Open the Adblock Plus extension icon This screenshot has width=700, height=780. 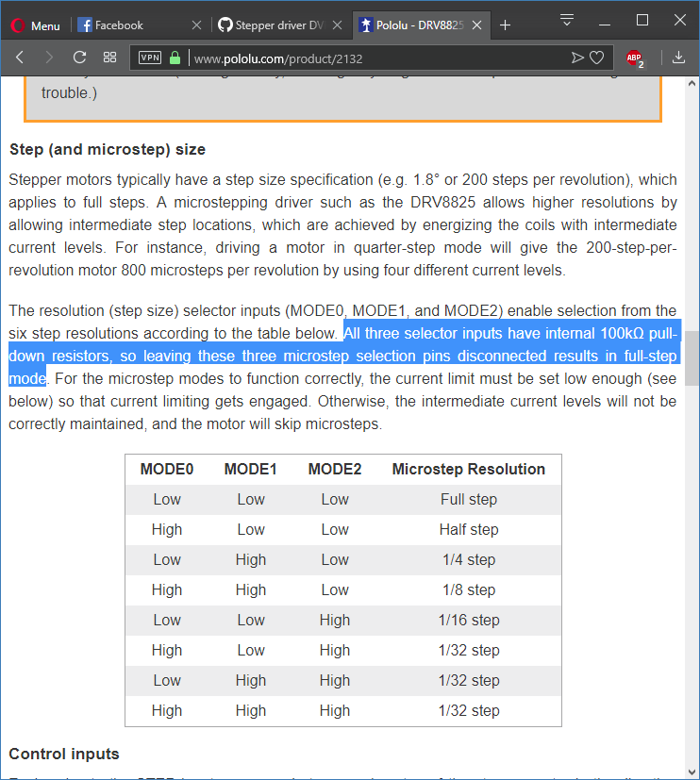pyautogui.click(x=634, y=58)
